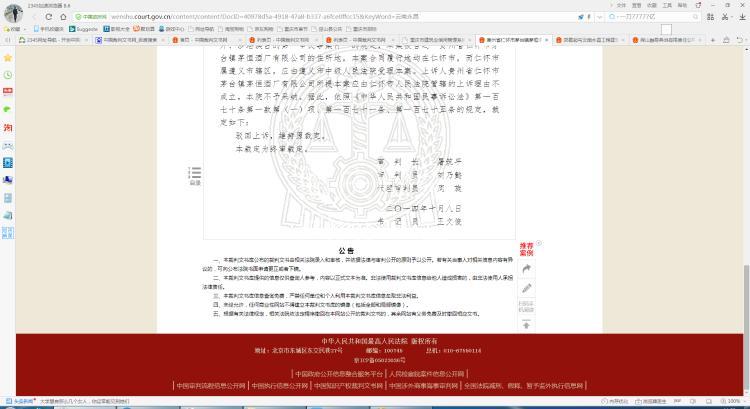Open the 中国审判流程信息公开网 footer link

(x=211, y=384)
